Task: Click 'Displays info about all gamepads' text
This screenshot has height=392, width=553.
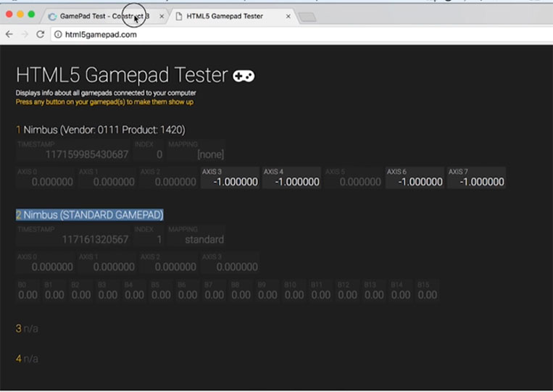Action: [106, 93]
